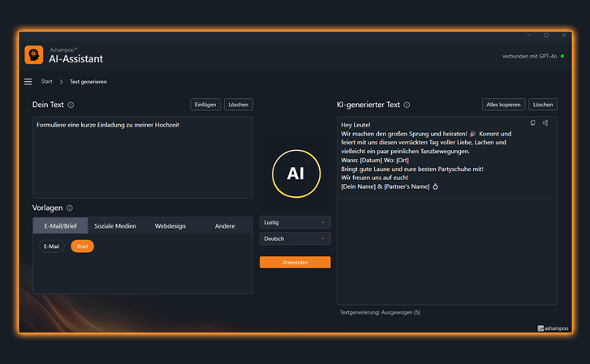Select the Brief template option
The image size is (590, 364).
click(x=82, y=246)
